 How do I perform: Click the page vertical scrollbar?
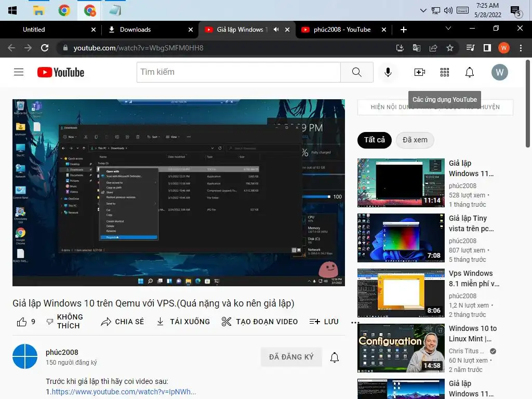tap(528, 103)
